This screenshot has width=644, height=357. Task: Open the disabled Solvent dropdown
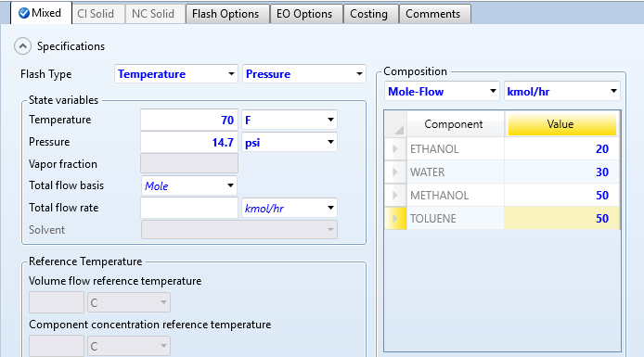pos(239,230)
